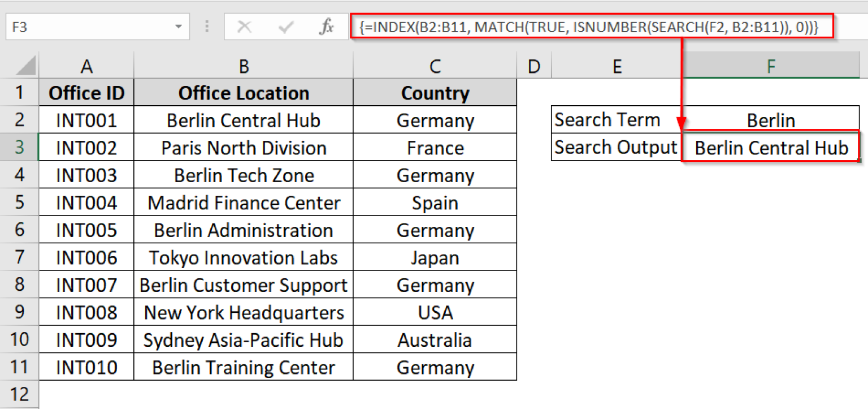Click the Office ID header cell A1

[x=86, y=92]
